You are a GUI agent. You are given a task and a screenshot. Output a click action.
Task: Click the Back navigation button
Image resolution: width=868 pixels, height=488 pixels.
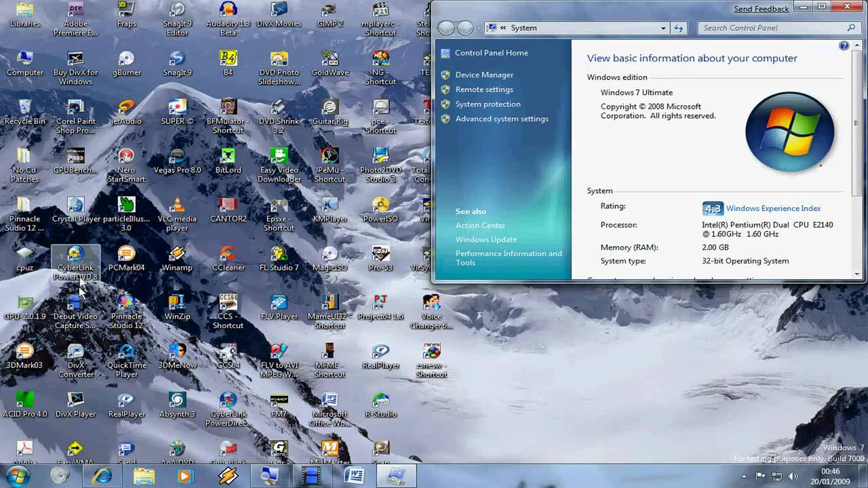[x=446, y=28]
